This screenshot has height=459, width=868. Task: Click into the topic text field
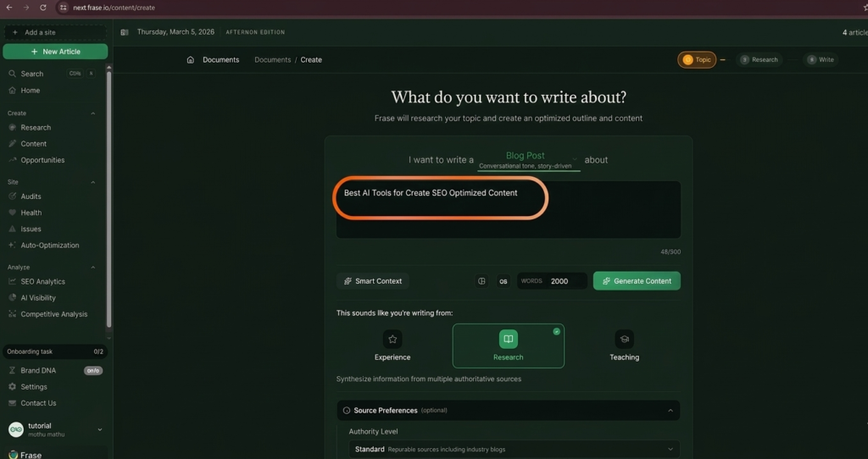click(x=509, y=209)
